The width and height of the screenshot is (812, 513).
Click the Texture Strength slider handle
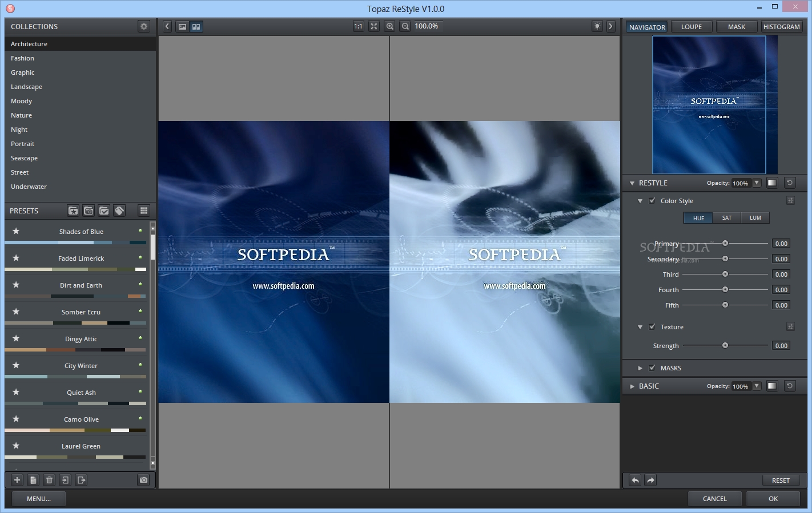tap(725, 345)
